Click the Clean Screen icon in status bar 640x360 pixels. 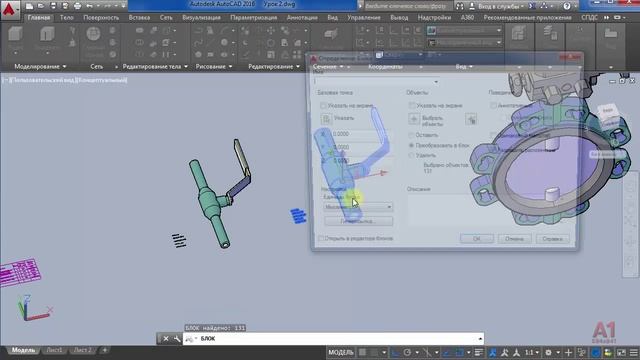coord(621,352)
